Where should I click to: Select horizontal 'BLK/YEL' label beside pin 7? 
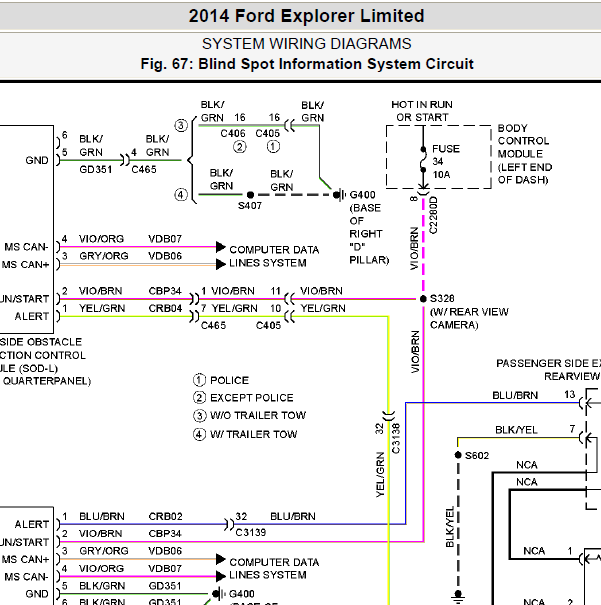[516, 430]
